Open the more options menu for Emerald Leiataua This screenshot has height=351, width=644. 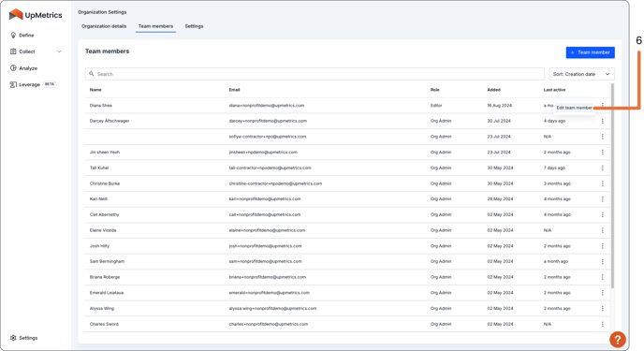click(603, 293)
